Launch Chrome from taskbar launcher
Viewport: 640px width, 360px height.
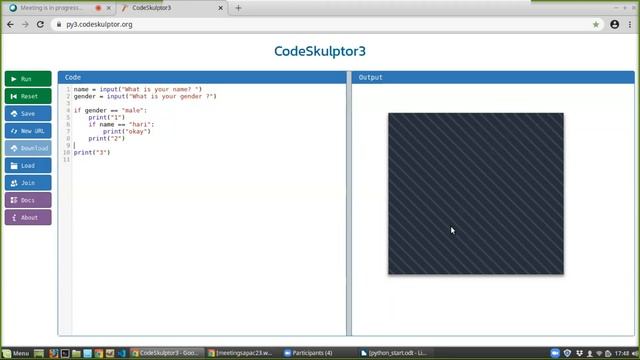click(99, 353)
